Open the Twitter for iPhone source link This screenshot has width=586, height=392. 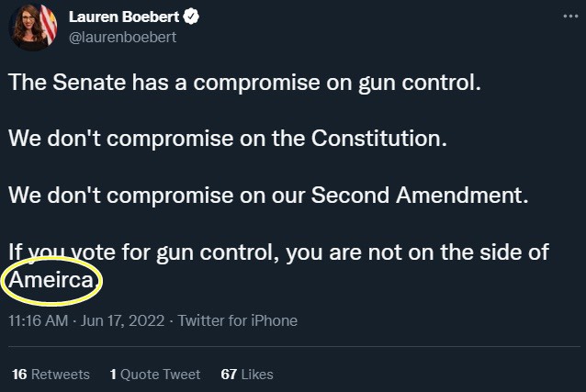[237, 320]
